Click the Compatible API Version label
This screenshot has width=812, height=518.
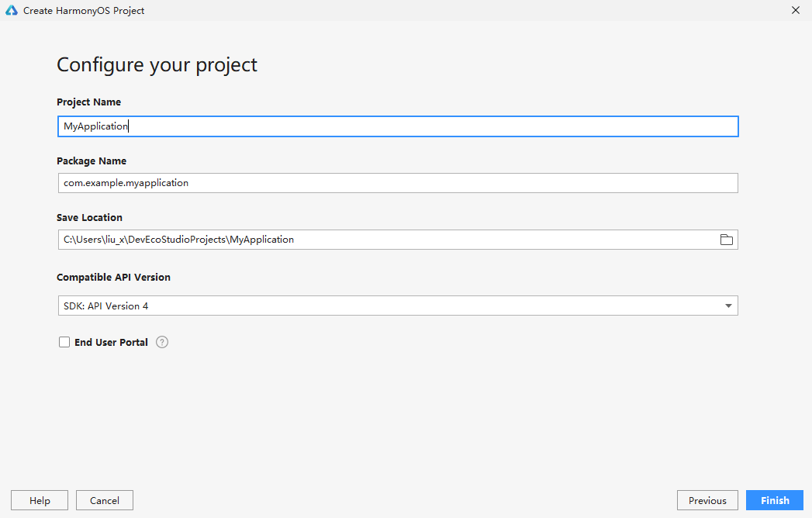pyautogui.click(x=113, y=277)
